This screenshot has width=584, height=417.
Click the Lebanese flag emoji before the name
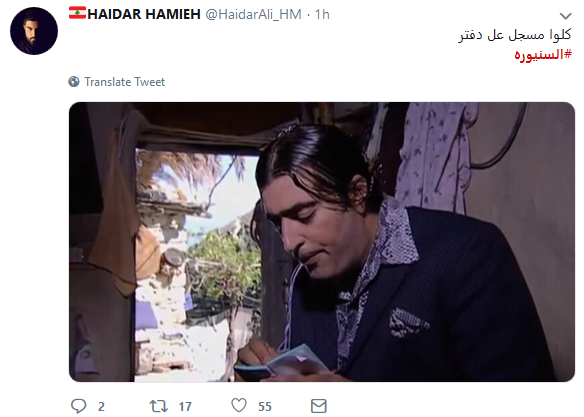(x=77, y=13)
